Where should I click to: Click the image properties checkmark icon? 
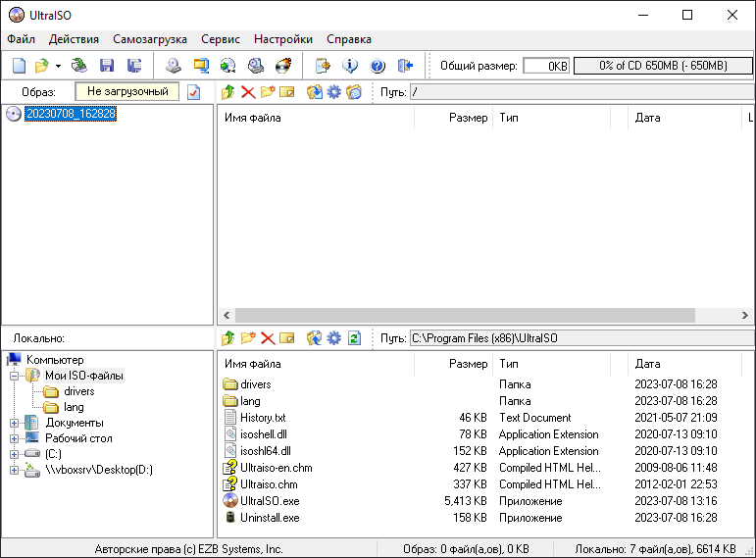point(193,92)
